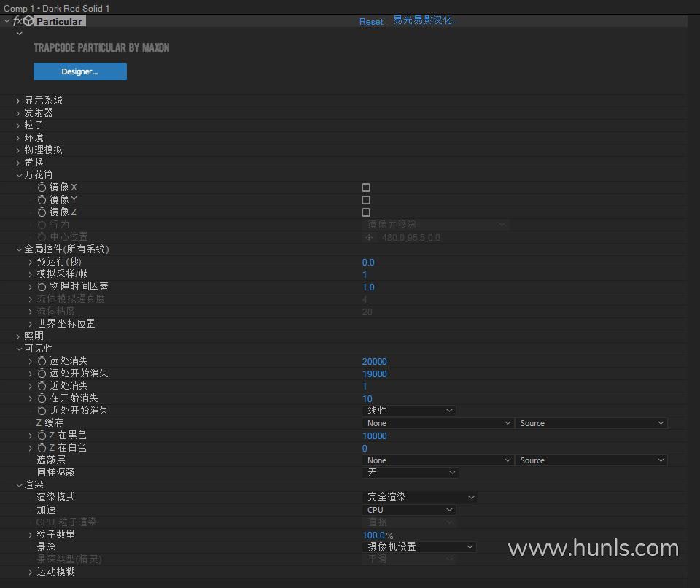Open the Designer window

(80, 71)
